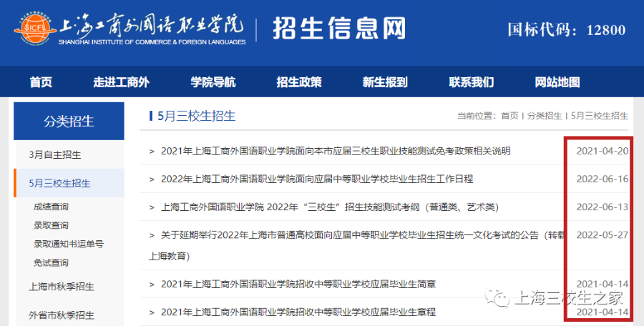Open the 录取查询 sidebar link
This screenshot has height=326, width=644.
point(51,225)
